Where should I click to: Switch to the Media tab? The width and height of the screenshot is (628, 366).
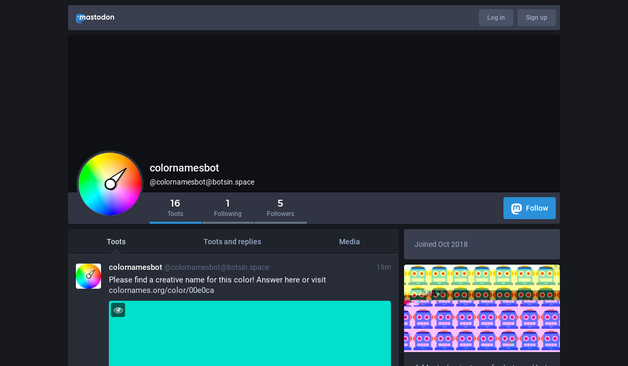(349, 241)
